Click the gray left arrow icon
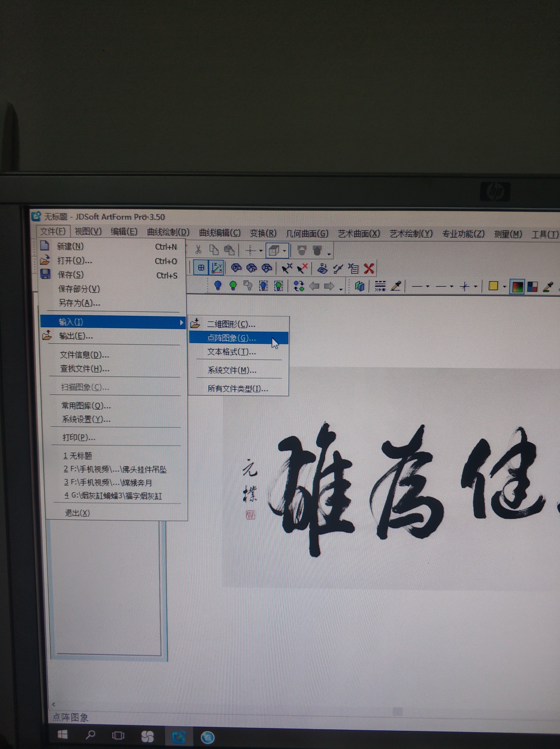The height and width of the screenshot is (749, 560). [x=314, y=286]
